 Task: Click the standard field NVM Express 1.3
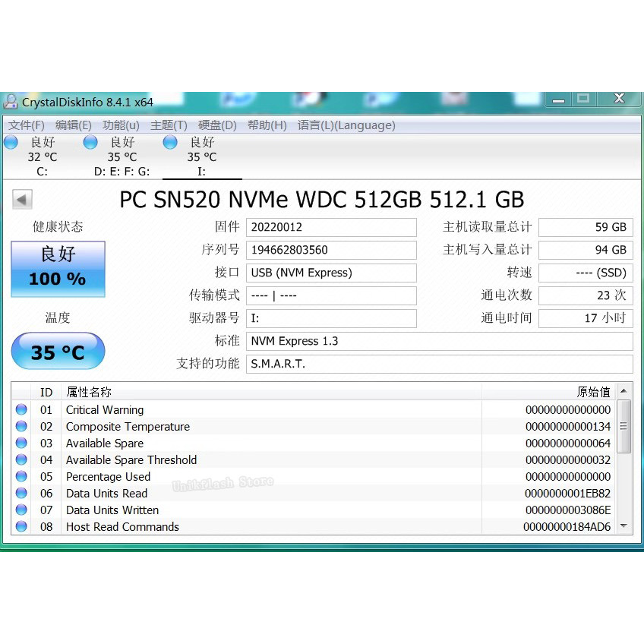[x=440, y=341]
